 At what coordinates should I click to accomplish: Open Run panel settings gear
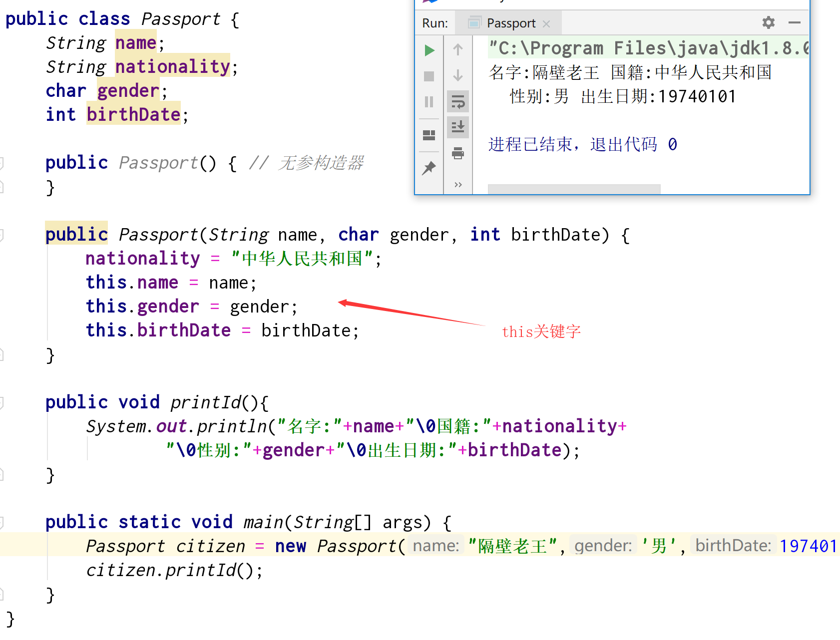[x=769, y=22]
